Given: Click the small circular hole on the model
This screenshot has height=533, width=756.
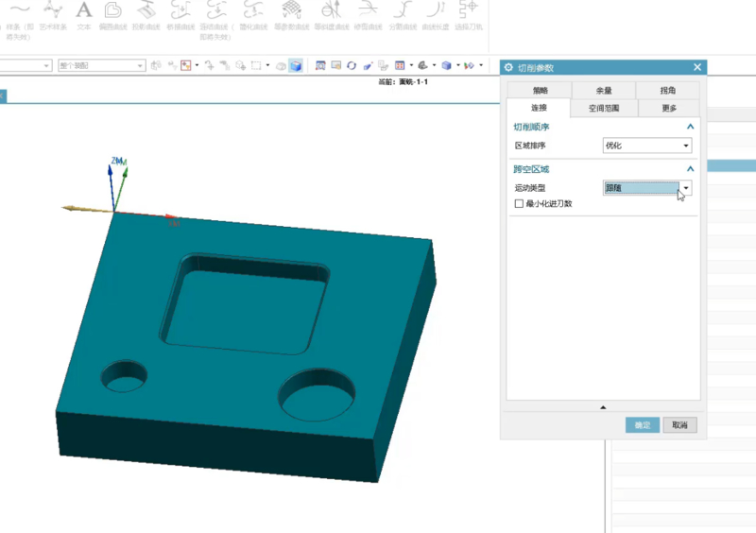Looking at the screenshot, I should (x=124, y=376).
